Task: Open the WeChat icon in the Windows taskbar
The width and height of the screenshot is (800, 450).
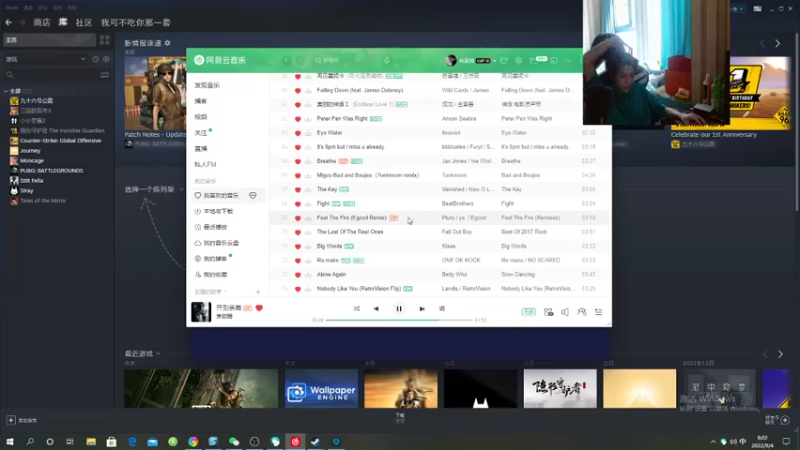Action: click(234, 441)
